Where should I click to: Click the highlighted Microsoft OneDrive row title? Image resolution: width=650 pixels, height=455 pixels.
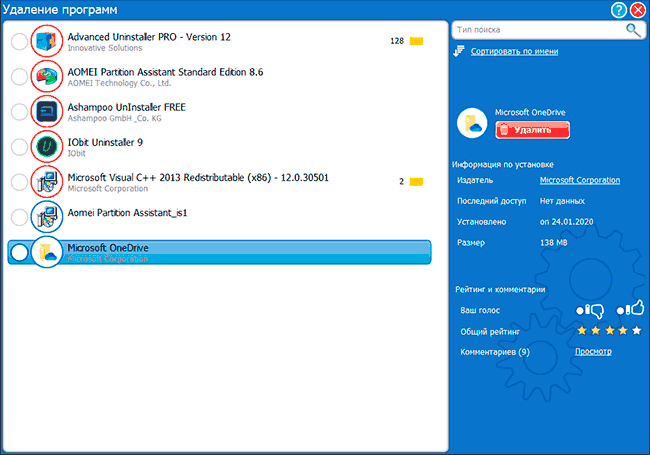point(108,247)
